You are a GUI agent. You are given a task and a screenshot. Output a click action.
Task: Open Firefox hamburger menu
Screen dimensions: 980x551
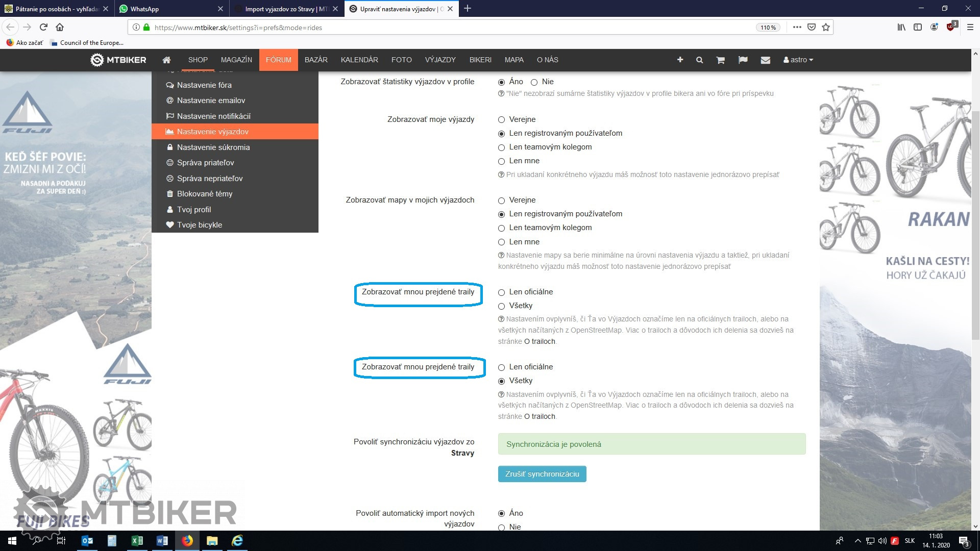click(970, 28)
